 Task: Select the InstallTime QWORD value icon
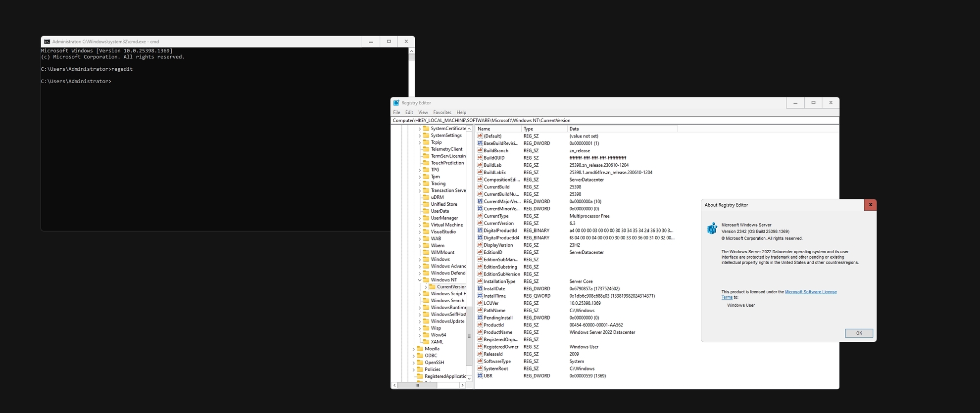pos(480,296)
